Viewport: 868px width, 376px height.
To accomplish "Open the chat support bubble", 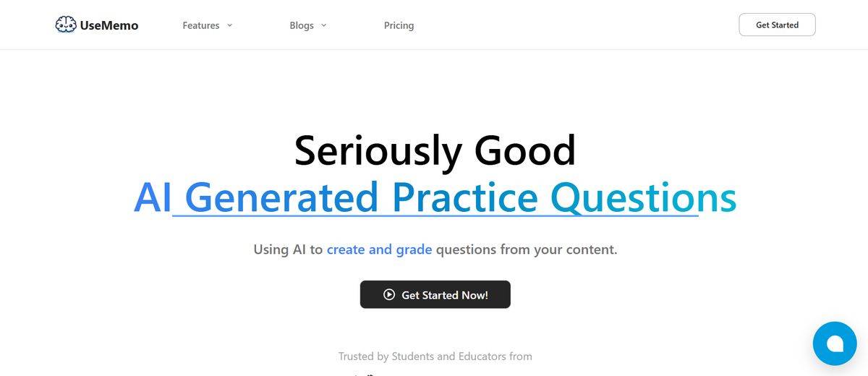I will [x=834, y=343].
